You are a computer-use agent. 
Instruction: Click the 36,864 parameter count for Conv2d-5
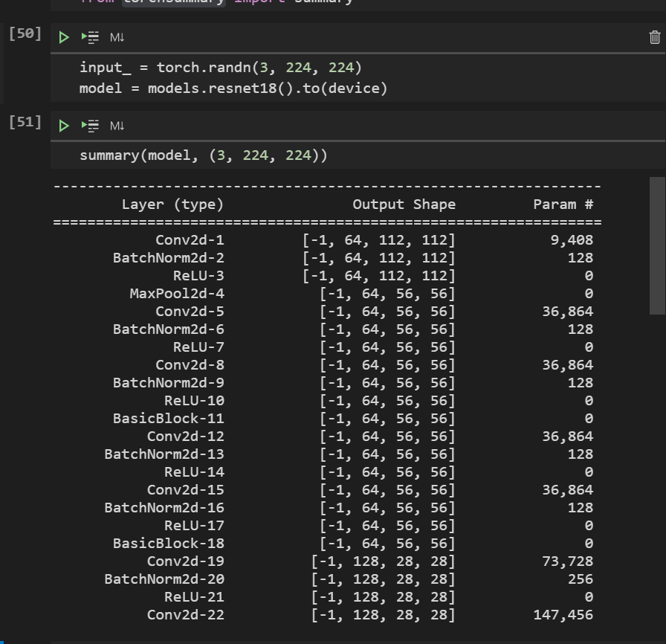point(567,312)
